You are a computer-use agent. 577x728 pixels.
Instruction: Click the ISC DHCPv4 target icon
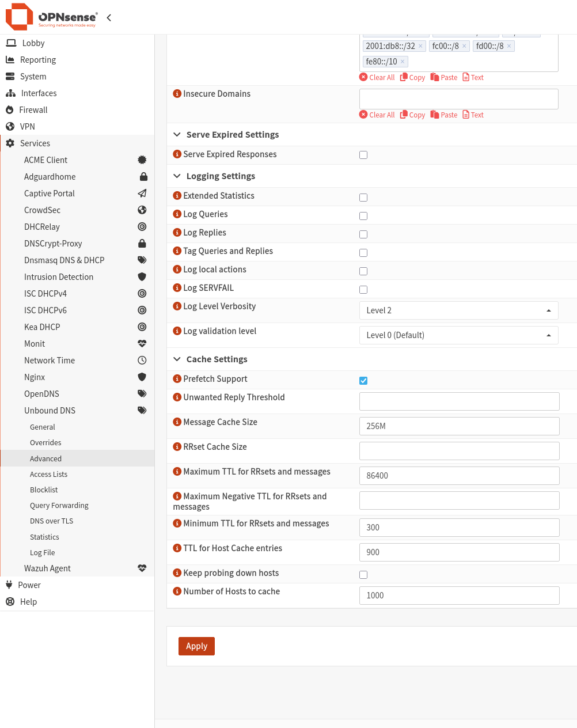pyautogui.click(x=142, y=294)
